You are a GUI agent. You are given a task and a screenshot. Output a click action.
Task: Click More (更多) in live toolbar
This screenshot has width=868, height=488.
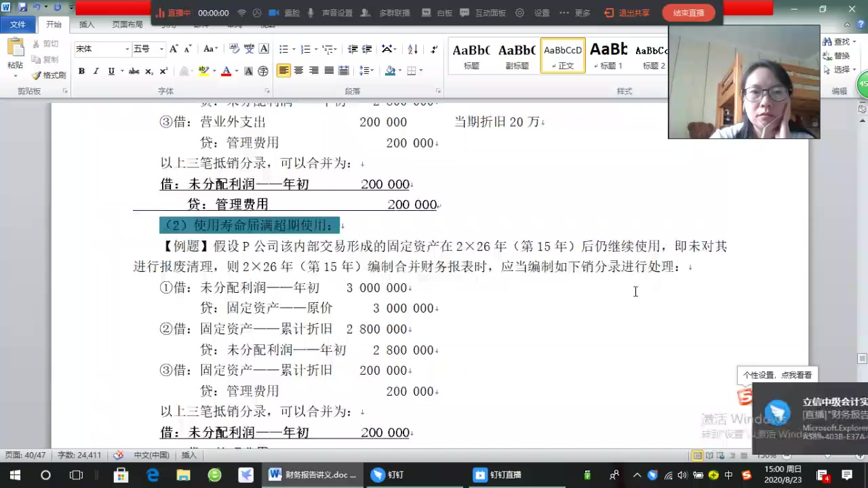575,13
